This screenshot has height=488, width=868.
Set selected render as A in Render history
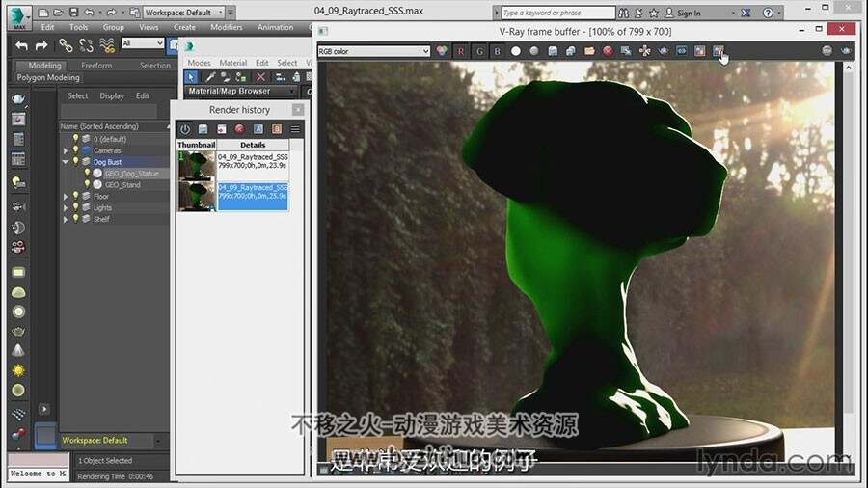click(x=258, y=129)
